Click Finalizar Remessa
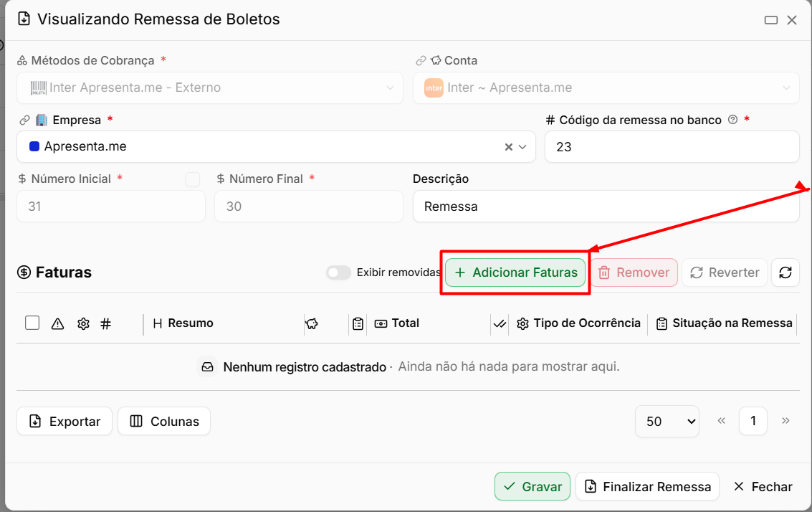The image size is (812, 512). pyautogui.click(x=647, y=487)
